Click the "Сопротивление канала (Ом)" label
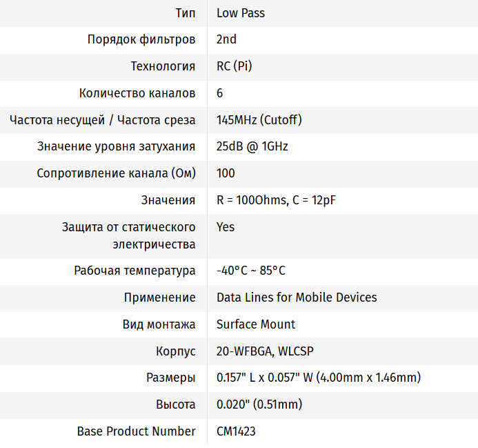478x448 pixels. coord(116,173)
